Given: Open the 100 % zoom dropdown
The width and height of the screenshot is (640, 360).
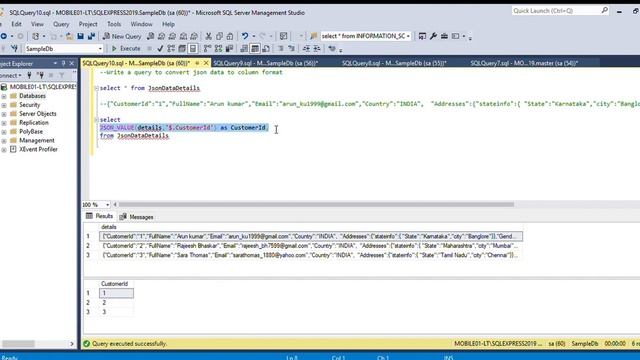Looking at the screenshot, I should [107, 204].
